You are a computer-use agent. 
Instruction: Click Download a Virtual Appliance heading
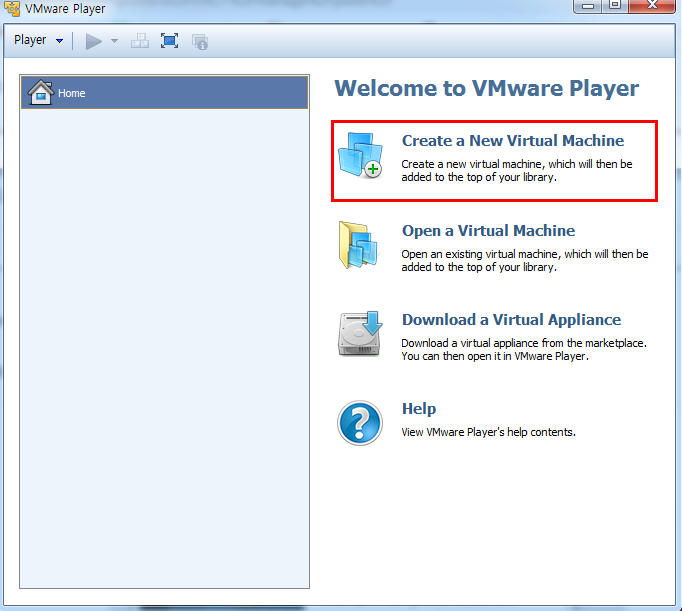click(x=512, y=320)
